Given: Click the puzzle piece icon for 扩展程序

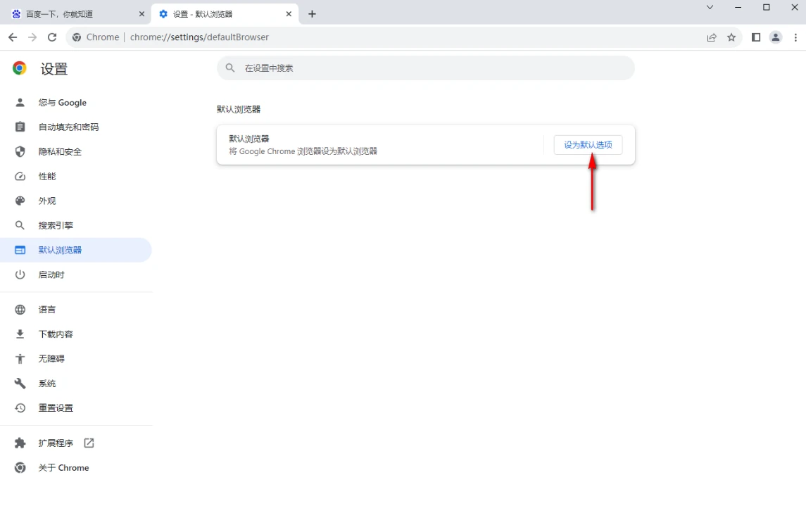Looking at the screenshot, I should [x=20, y=443].
